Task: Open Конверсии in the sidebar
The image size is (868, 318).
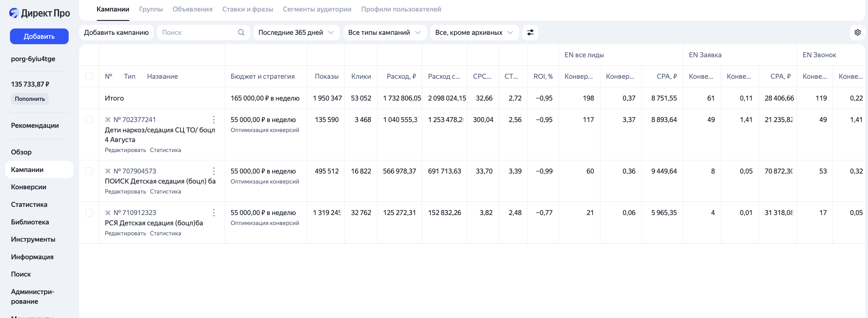Action: pos(29,187)
